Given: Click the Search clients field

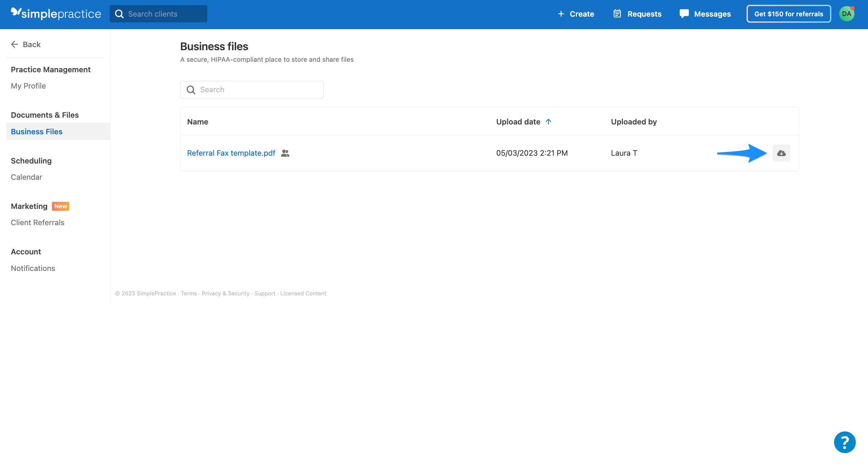Looking at the screenshot, I should tap(158, 14).
